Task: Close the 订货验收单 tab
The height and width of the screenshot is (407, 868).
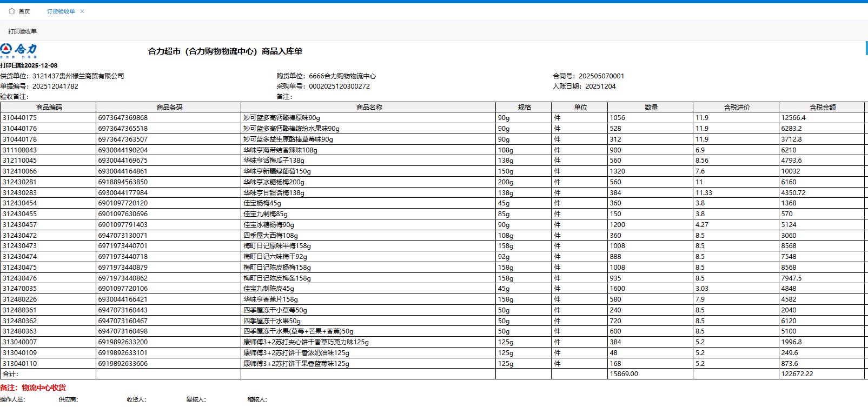Action: pos(82,11)
